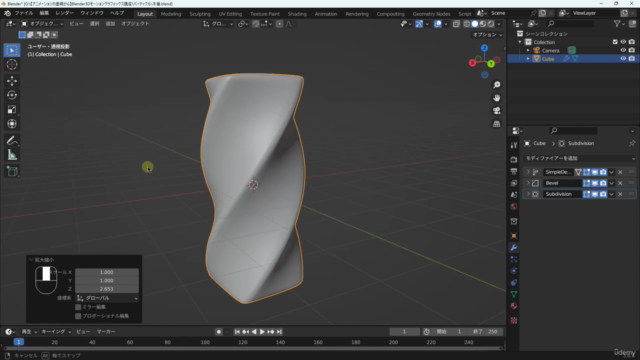Select the Add Cube tool
This screenshot has width=640, height=360.
pos(12,171)
